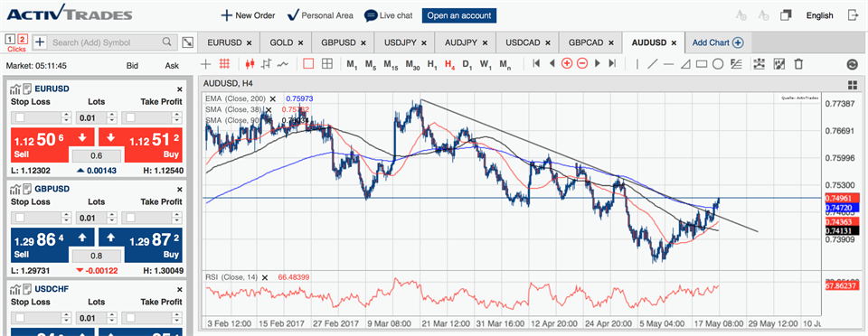Enable GBPUSD Stop Loss checkbox
Image resolution: width=868 pixels, height=336 pixels.
tap(20, 218)
